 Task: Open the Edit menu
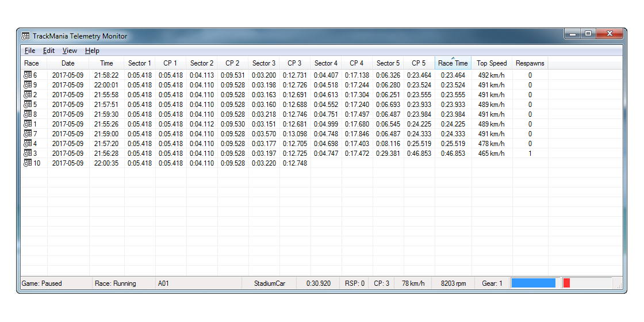(49, 51)
